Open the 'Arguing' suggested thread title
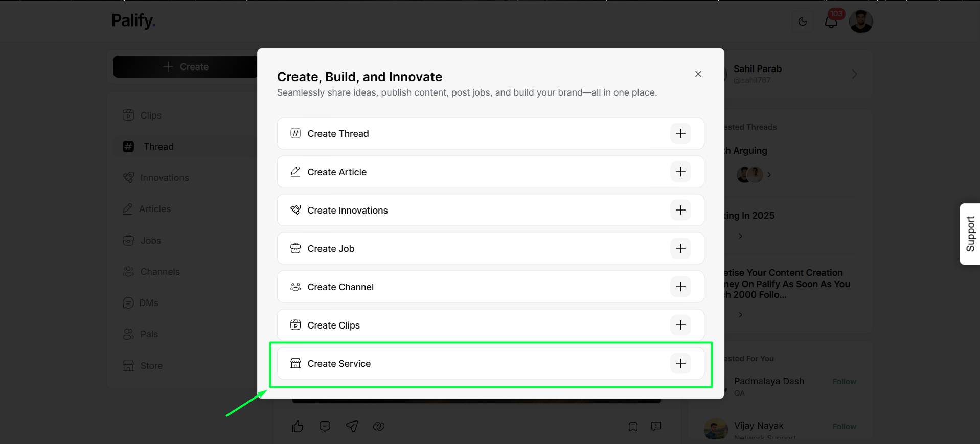980x444 pixels. (x=746, y=151)
